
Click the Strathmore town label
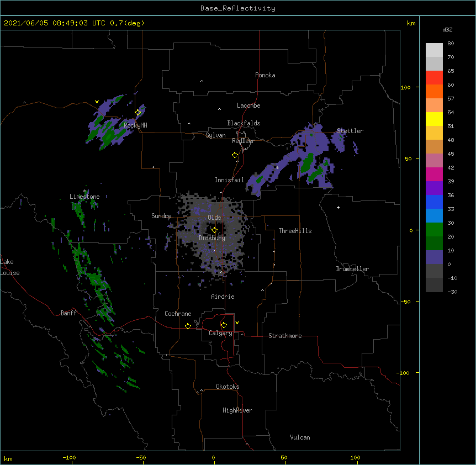click(285, 336)
